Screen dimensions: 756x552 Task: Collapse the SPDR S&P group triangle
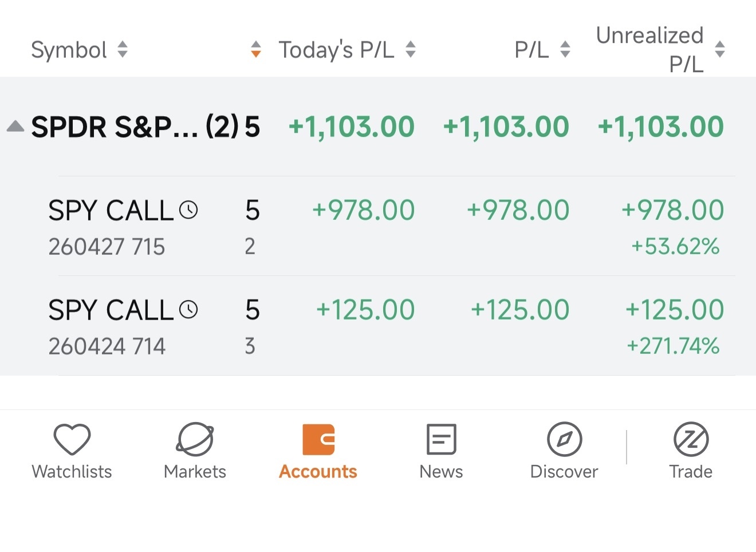pos(15,126)
